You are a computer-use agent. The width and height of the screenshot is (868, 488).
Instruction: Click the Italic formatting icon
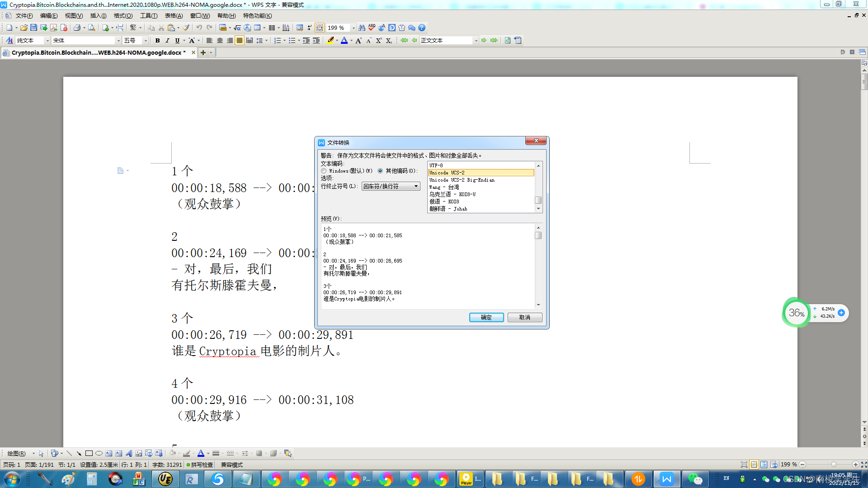point(167,40)
